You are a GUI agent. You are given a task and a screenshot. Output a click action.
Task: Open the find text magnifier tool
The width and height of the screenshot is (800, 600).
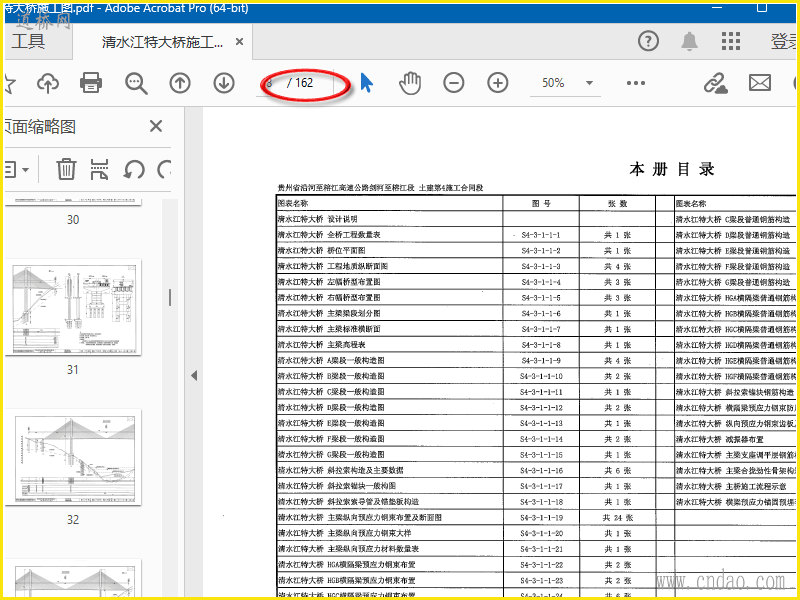pos(135,83)
